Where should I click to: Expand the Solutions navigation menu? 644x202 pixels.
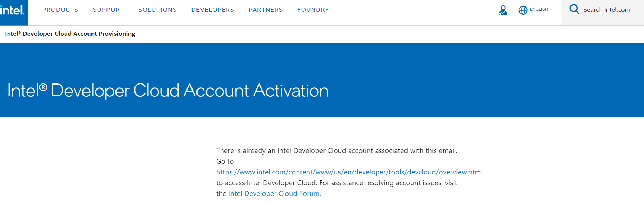(x=157, y=10)
